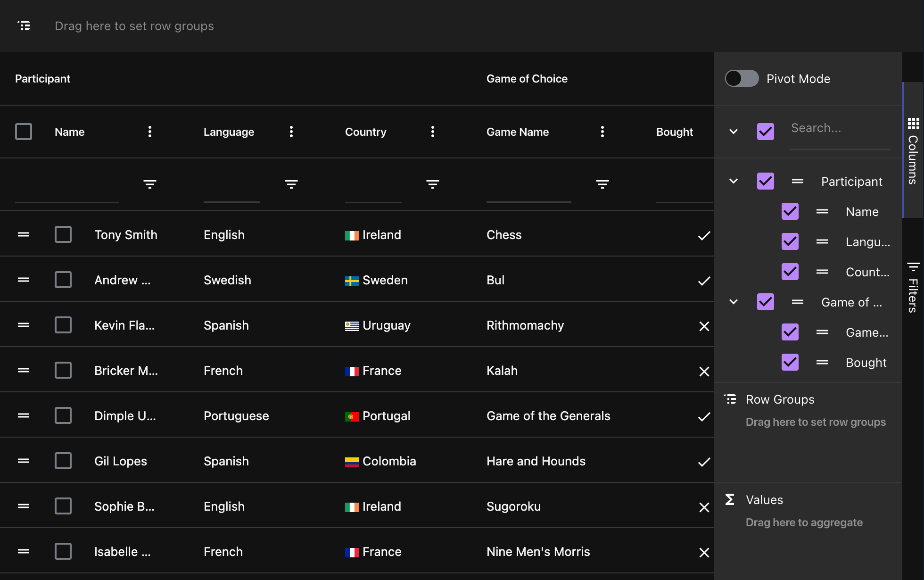
Task: Open the Language column three-dot menu
Action: pos(291,132)
